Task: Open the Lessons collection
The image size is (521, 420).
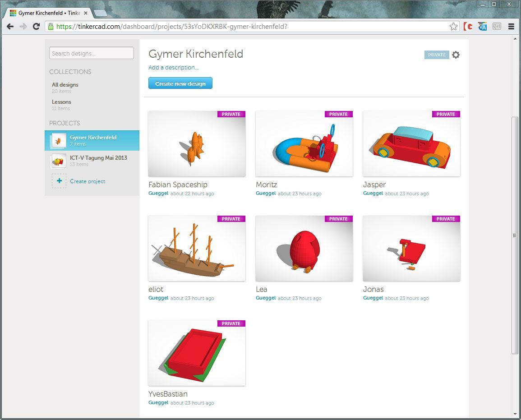Action: [x=61, y=105]
